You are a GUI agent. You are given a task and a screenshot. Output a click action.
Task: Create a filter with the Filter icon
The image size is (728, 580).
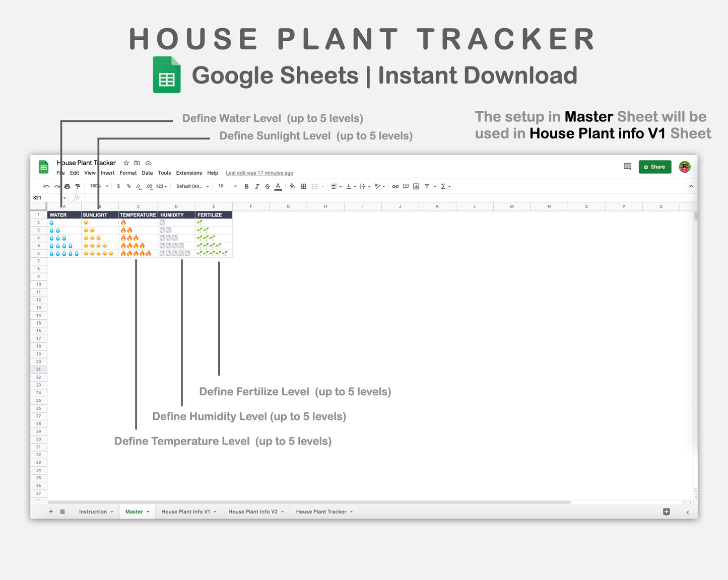(x=427, y=186)
